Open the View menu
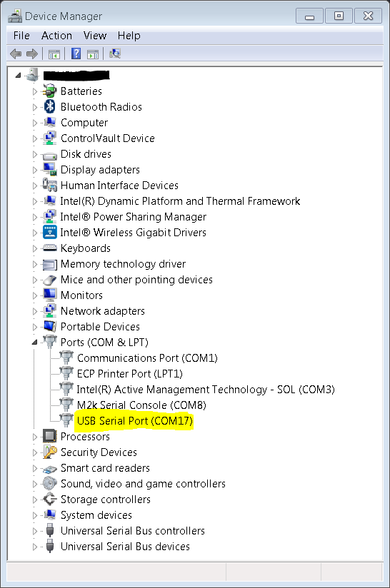Screen dimensions: 390x588 pos(95,36)
